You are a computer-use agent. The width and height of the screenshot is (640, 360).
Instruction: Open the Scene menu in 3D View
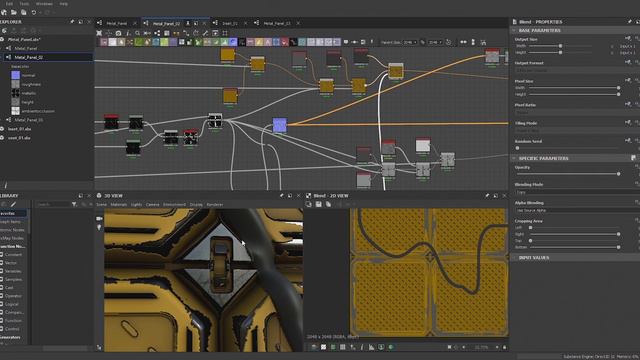pos(101,204)
